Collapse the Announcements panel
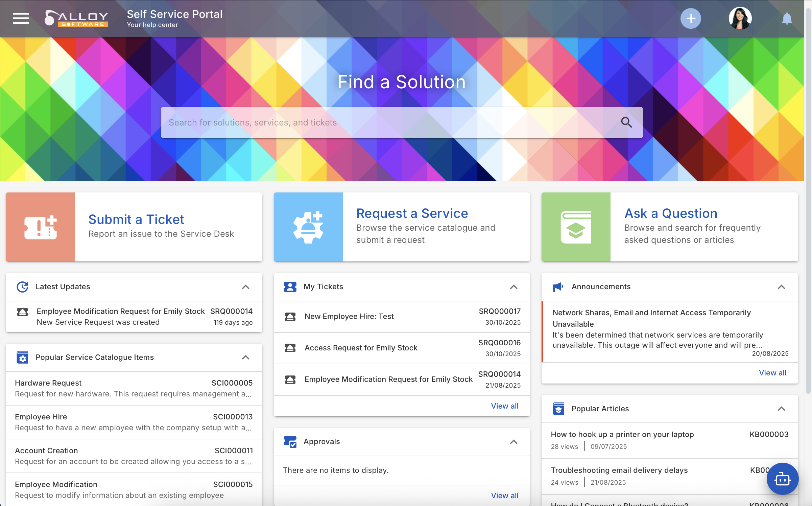This screenshot has height=506, width=812. pos(781,287)
